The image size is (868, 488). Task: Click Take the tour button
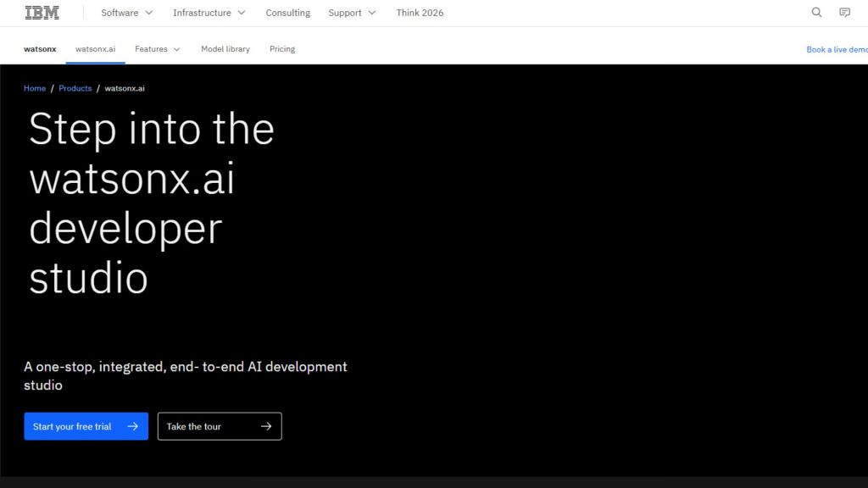(220, 426)
